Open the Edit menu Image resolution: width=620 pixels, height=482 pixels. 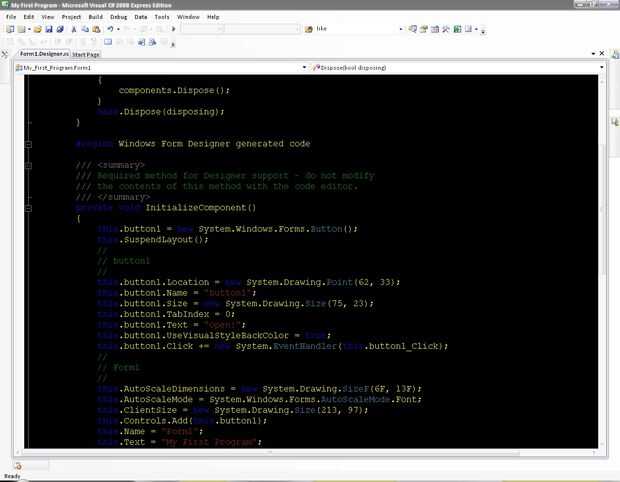tap(29, 17)
